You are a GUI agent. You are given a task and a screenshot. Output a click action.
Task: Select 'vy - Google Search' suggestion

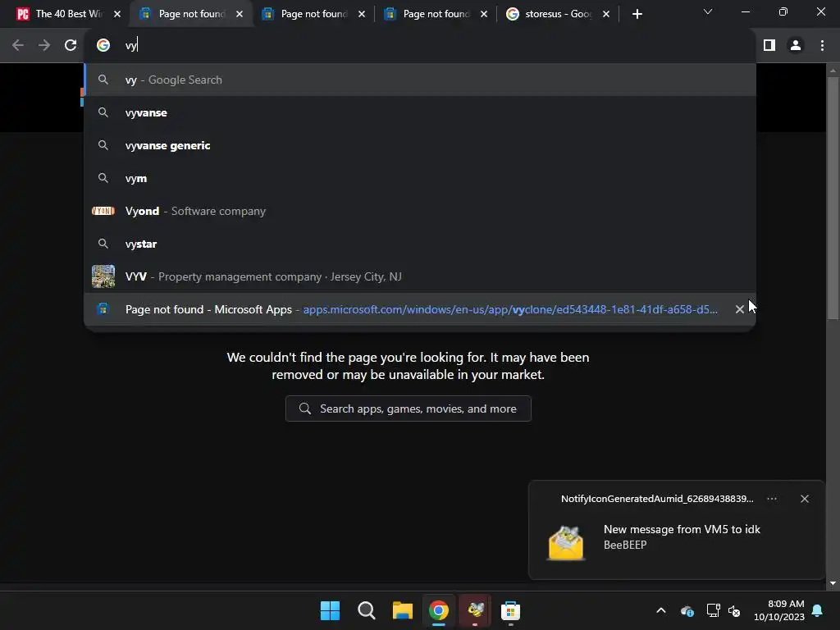420,80
